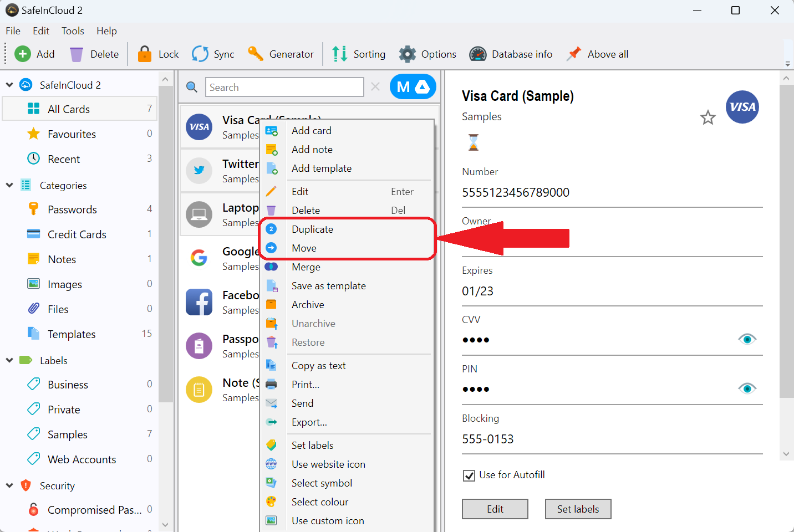Choose Archive from context menu
Viewport: 794px width, 532px height.
click(347, 305)
